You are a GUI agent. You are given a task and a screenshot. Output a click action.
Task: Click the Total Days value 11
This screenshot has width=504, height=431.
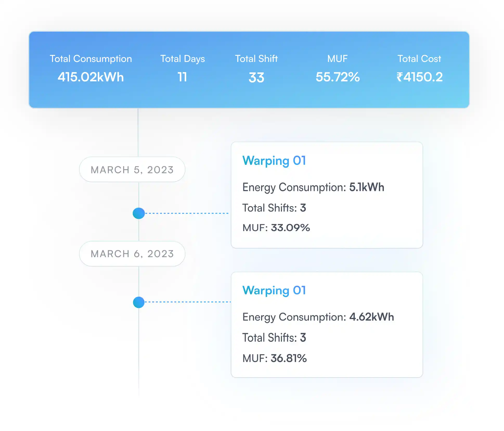coord(182,77)
